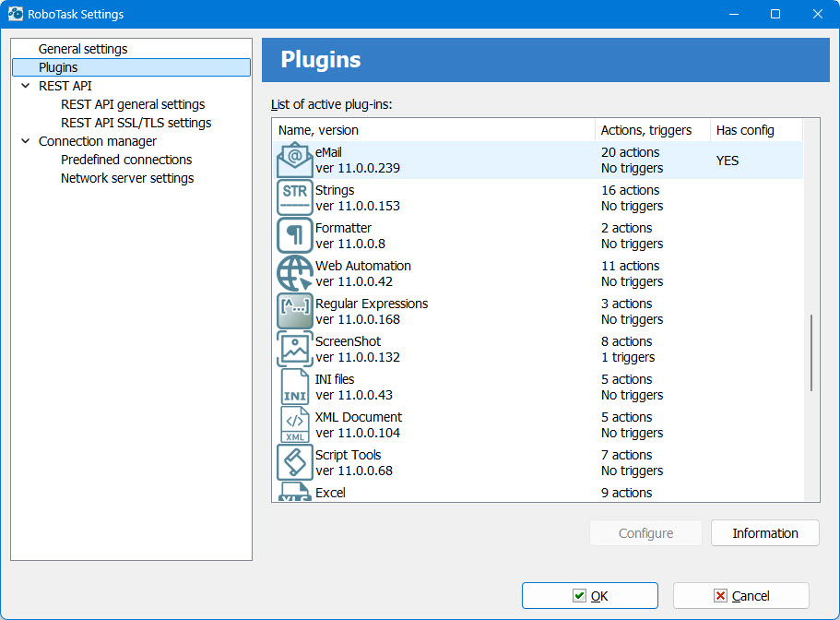The image size is (840, 620).
Task: Open REST API SSL/TLS settings
Action: pos(136,123)
